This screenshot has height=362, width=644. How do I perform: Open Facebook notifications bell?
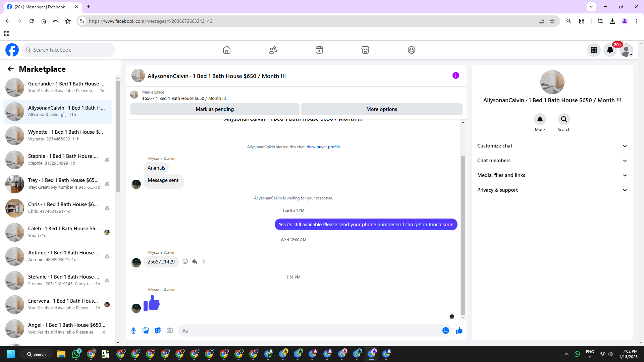pyautogui.click(x=610, y=50)
